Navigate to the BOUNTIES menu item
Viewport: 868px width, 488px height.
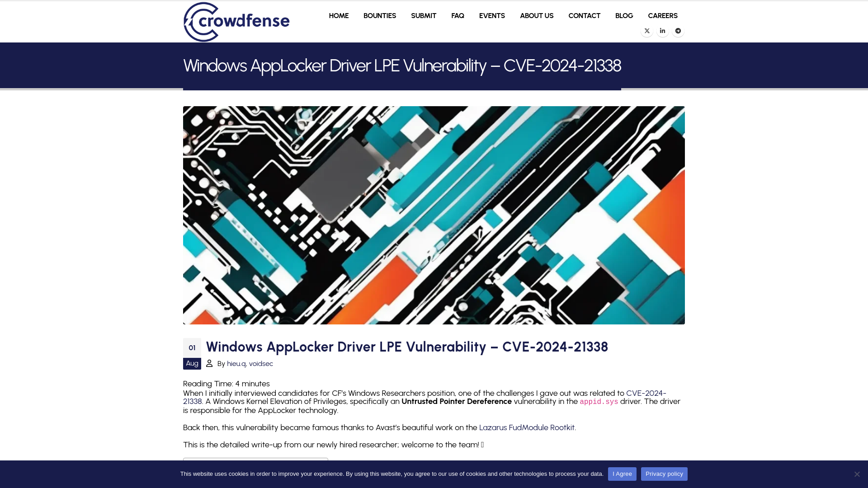(x=380, y=15)
